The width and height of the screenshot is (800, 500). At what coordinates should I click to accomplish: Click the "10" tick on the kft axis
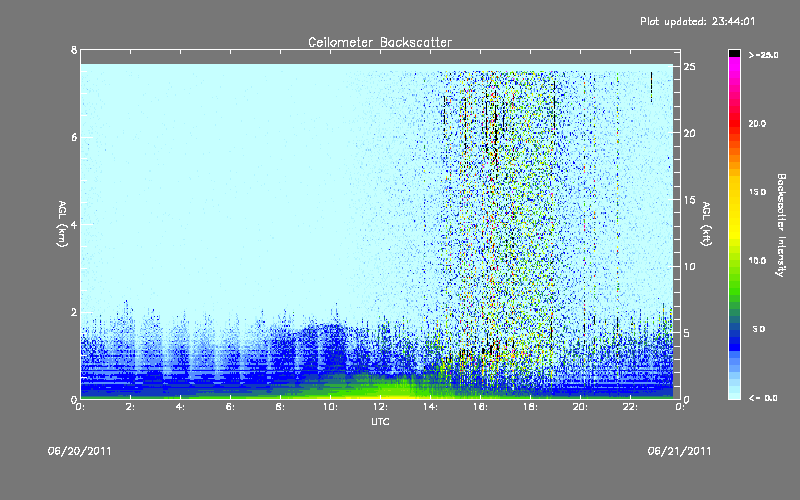pos(690,266)
